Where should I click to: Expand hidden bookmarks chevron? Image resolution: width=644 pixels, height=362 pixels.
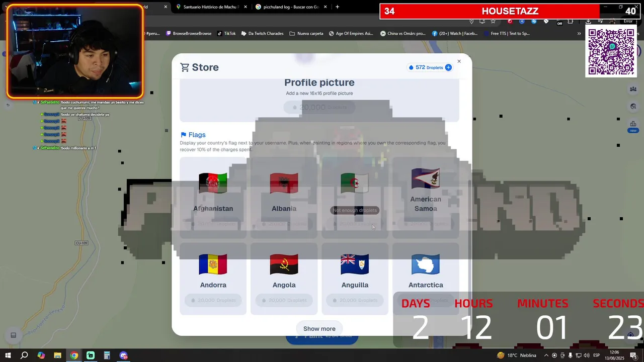(x=579, y=34)
